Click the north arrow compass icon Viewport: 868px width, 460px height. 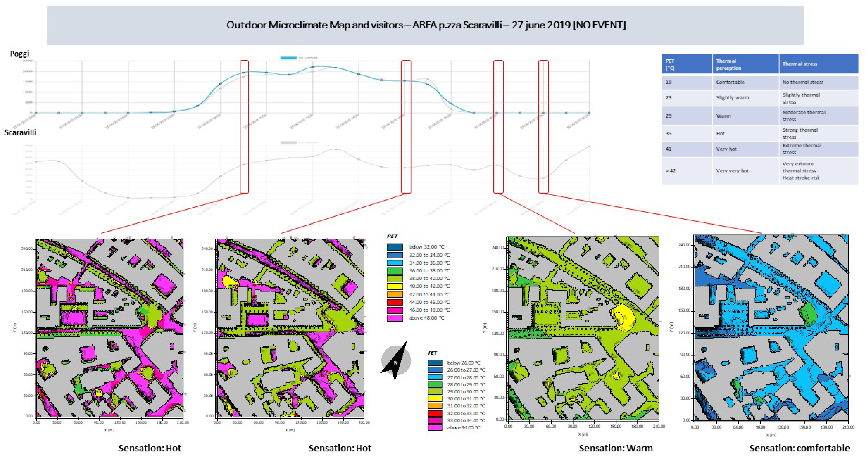click(x=396, y=361)
